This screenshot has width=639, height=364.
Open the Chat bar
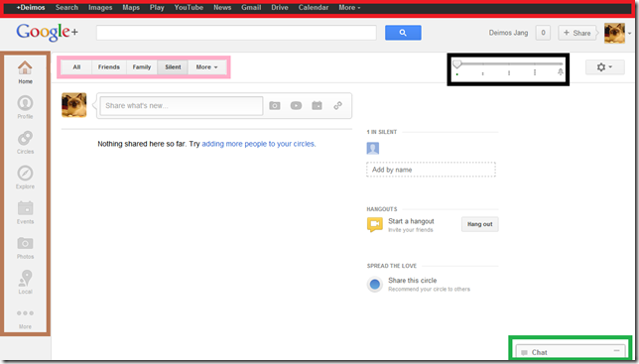571,352
